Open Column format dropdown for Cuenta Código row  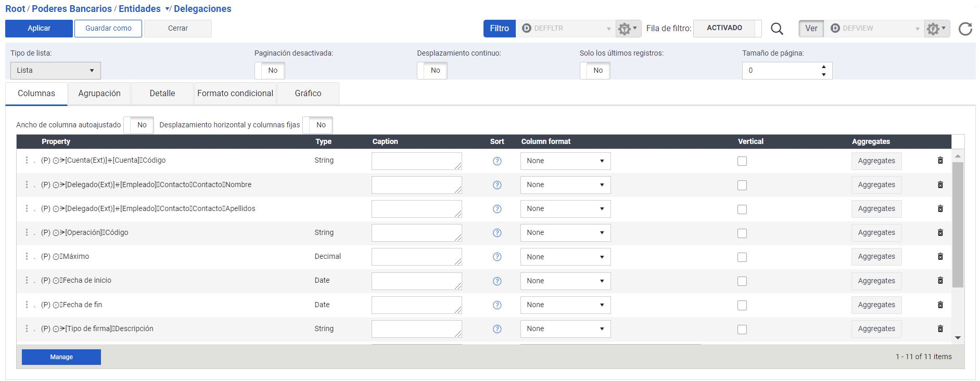(x=565, y=161)
